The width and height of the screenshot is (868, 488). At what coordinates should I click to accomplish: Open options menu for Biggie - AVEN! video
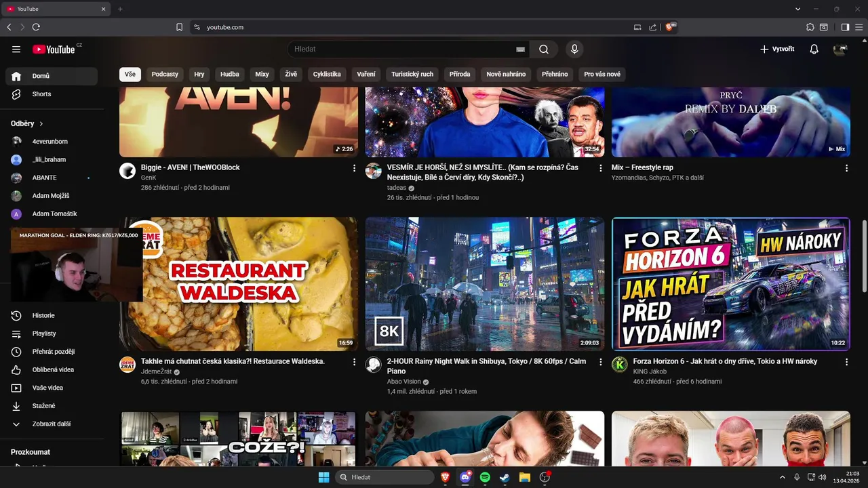[354, 168]
